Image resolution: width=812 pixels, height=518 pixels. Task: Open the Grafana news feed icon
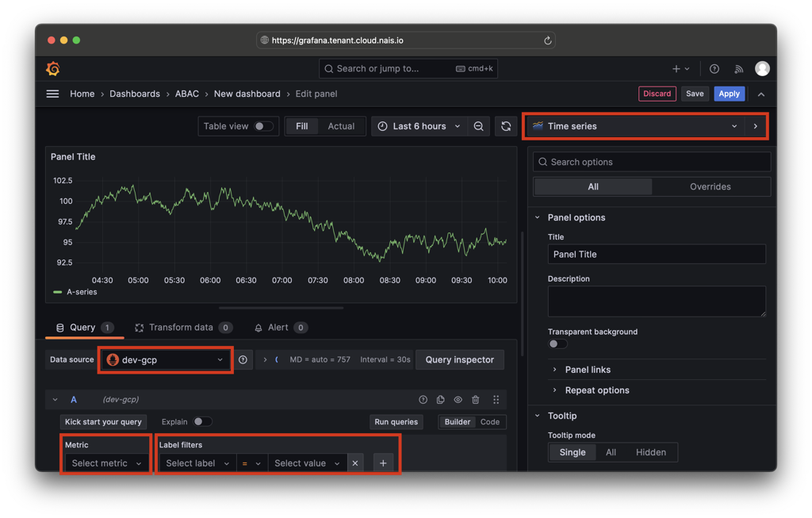(738, 68)
